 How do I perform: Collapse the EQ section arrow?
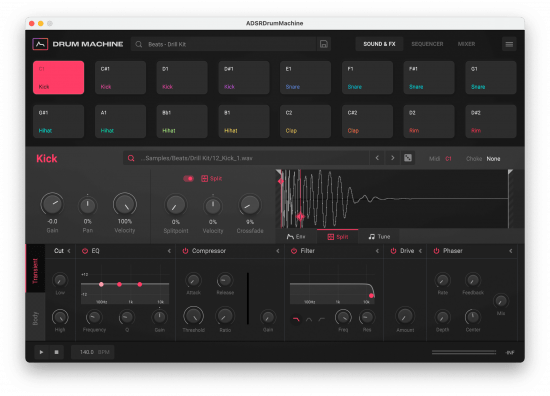pyautogui.click(x=169, y=251)
